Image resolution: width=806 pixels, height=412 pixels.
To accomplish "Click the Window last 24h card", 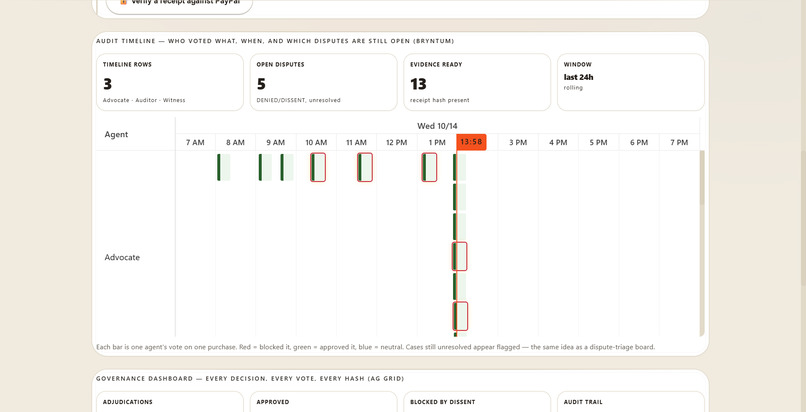I will tap(631, 82).
